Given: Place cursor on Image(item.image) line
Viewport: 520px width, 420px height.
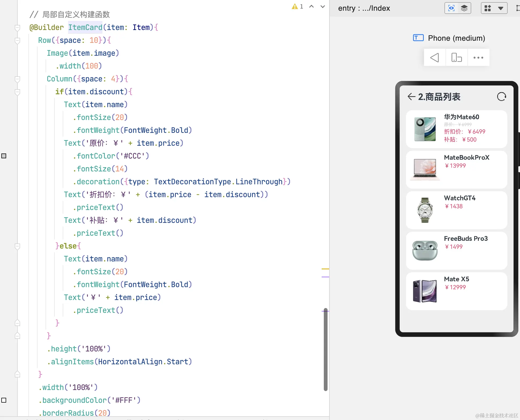Looking at the screenshot, I should [x=83, y=53].
